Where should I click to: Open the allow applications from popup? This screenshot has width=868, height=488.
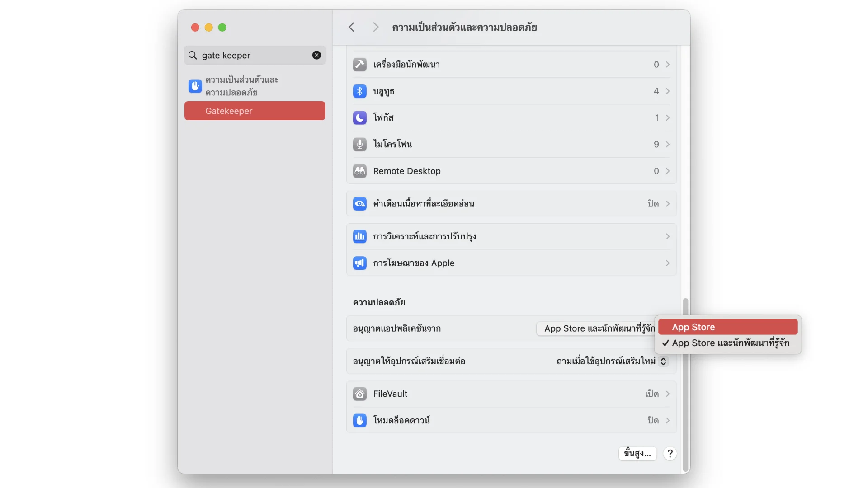[595, 328]
